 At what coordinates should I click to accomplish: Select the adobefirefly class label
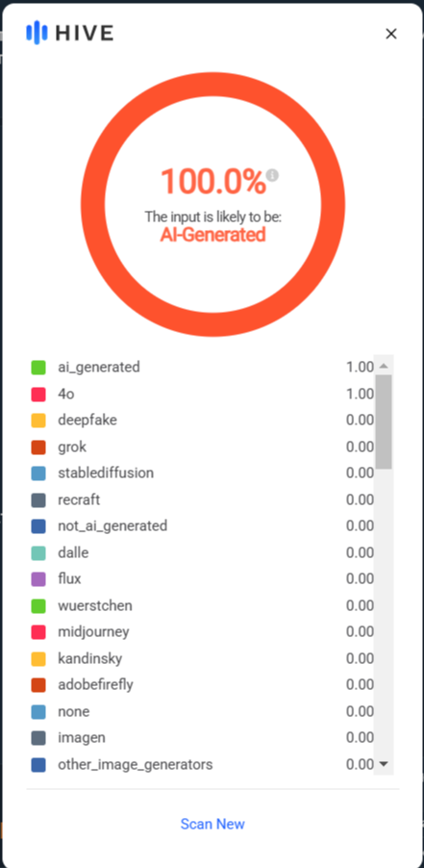95,685
